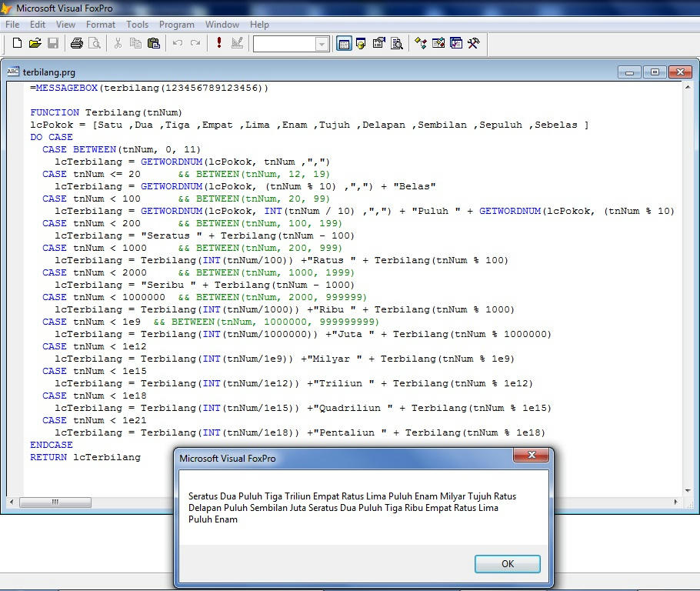The image size is (700, 591).
Task: Close the terbilang.prg editor window
Action: [680, 72]
